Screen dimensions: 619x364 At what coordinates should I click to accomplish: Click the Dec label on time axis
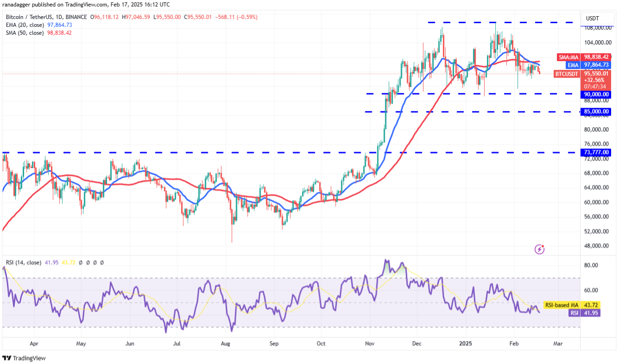(417, 344)
